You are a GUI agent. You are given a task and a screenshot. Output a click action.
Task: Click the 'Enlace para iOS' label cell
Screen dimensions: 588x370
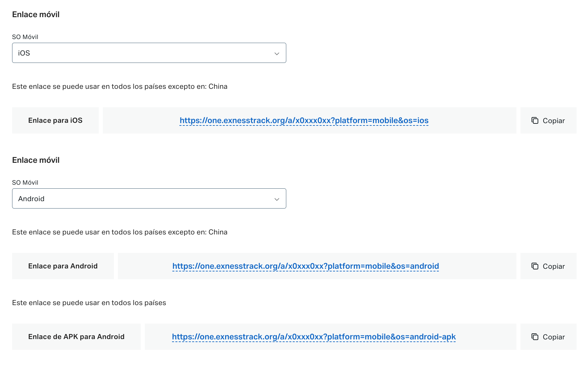55,120
